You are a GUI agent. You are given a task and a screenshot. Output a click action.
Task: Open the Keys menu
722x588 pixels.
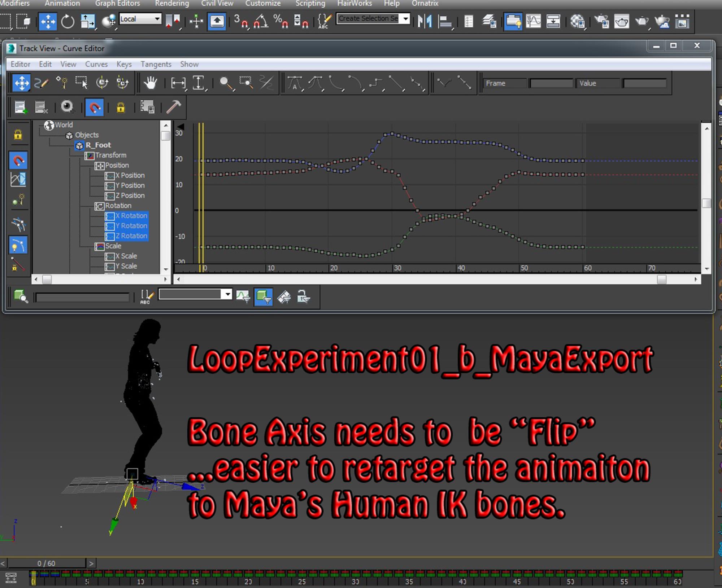coord(124,64)
